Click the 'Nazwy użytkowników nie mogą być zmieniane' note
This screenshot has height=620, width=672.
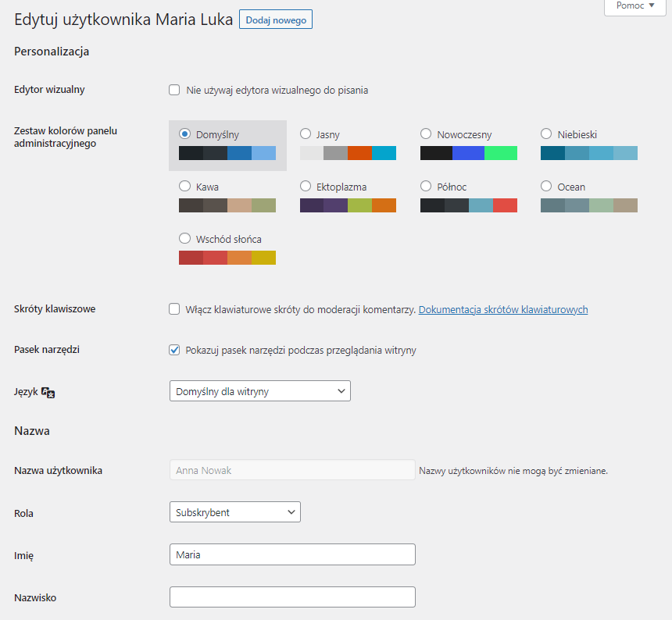pyautogui.click(x=513, y=471)
